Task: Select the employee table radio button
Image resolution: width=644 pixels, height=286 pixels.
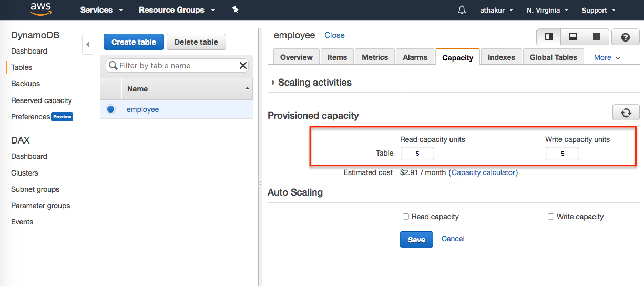Action: [x=111, y=109]
